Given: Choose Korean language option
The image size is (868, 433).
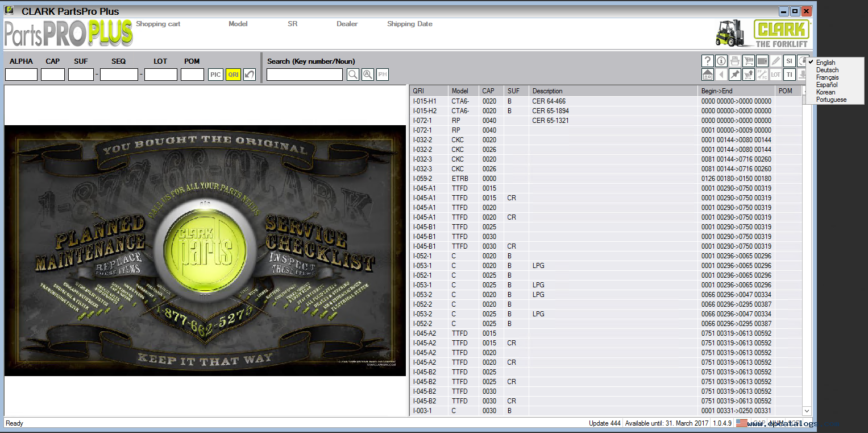Looking at the screenshot, I should pyautogui.click(x=825, y=92).
